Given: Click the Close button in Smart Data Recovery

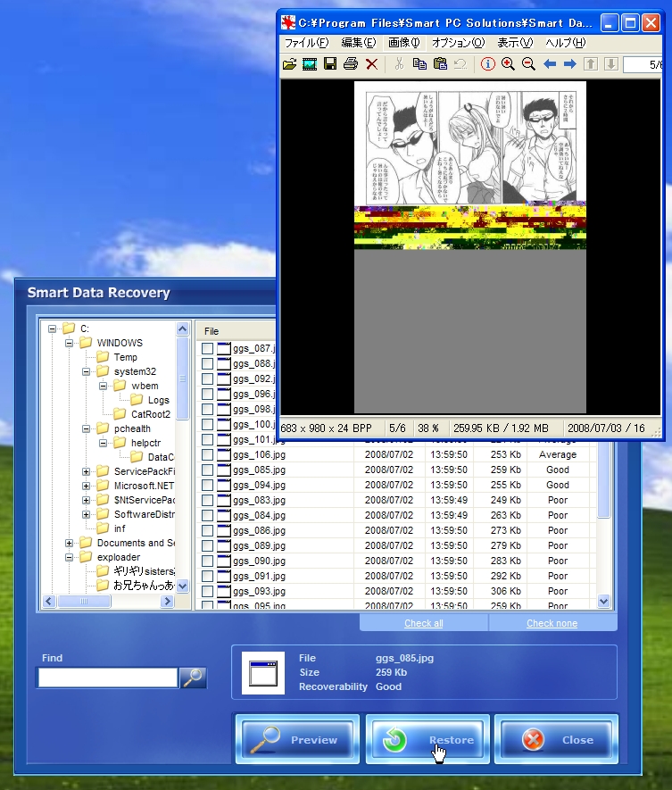Looking at the screenshot, I should pyautogui.click(x=556, y=739).
